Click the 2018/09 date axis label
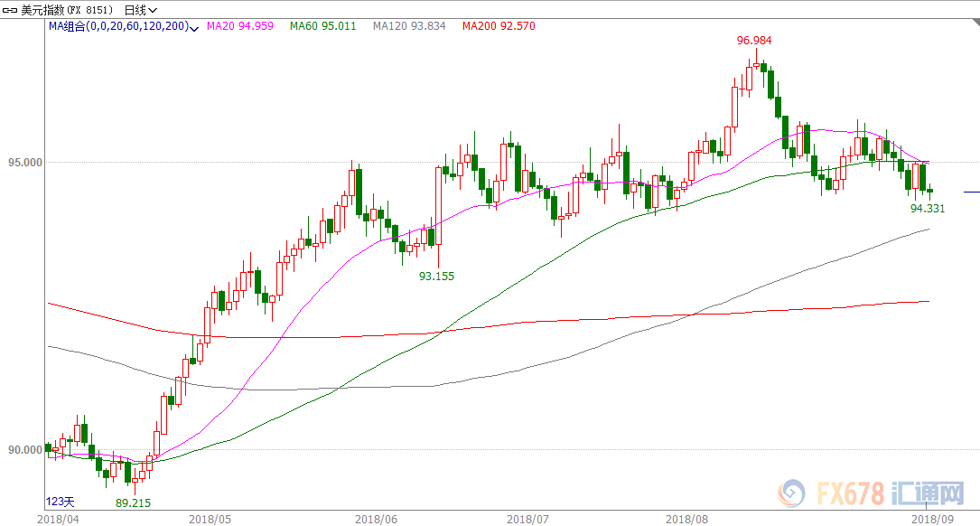The image size is (980, 526). pos(932,519)
